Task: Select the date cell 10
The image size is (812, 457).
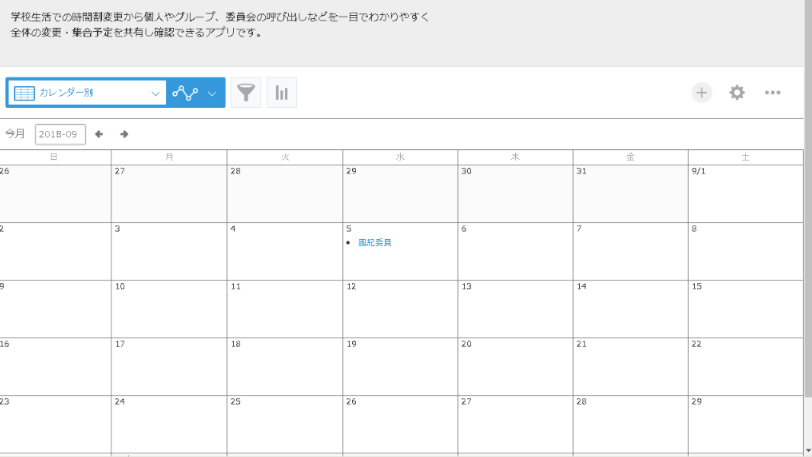Action: [169, 309]
